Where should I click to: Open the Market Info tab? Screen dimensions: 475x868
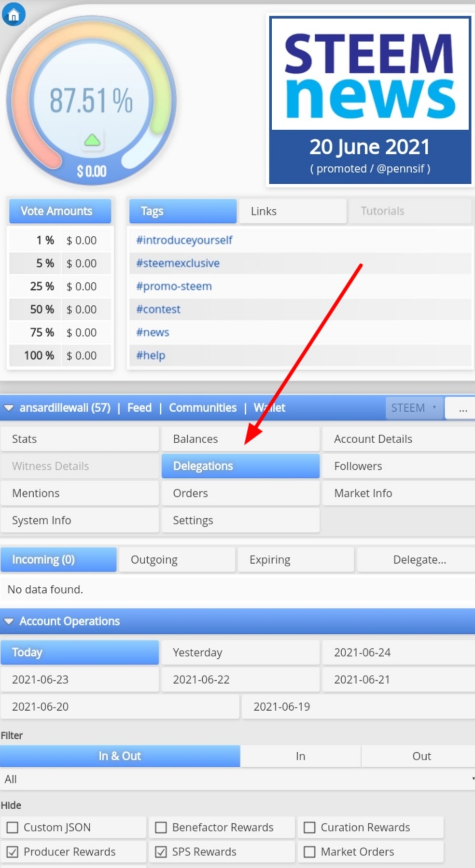(399, 493)
